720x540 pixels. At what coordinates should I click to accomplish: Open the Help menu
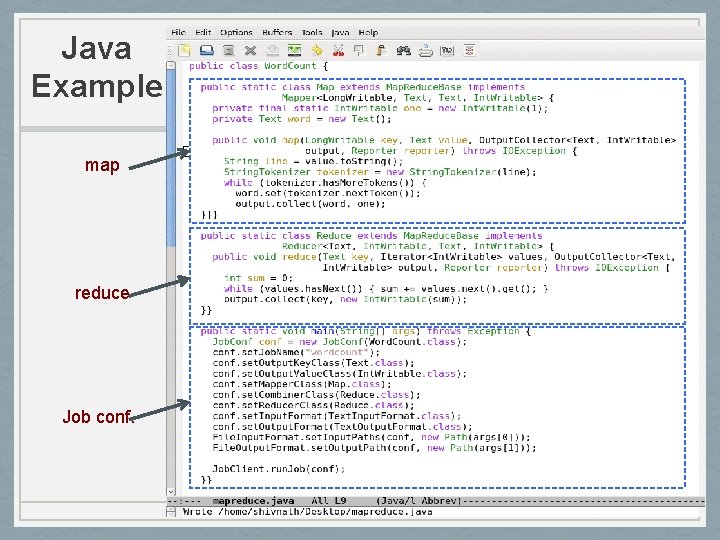pos(368,33)
